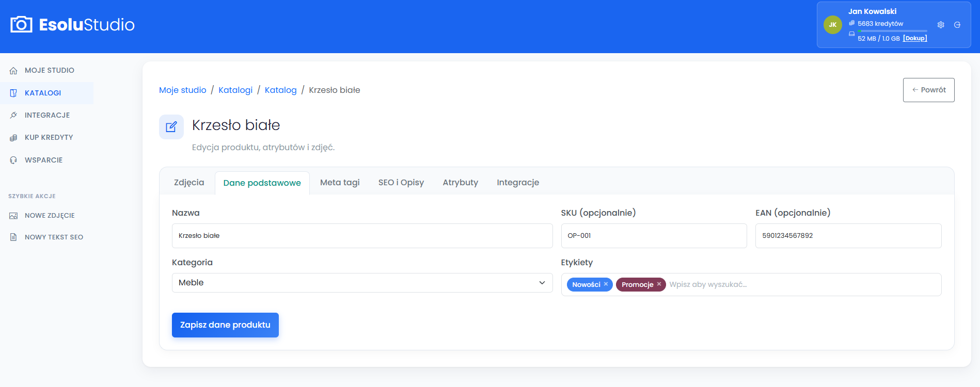980x387 pixels.
Task: Click the storage usage progress bar
Action: [x=892, y=31]
